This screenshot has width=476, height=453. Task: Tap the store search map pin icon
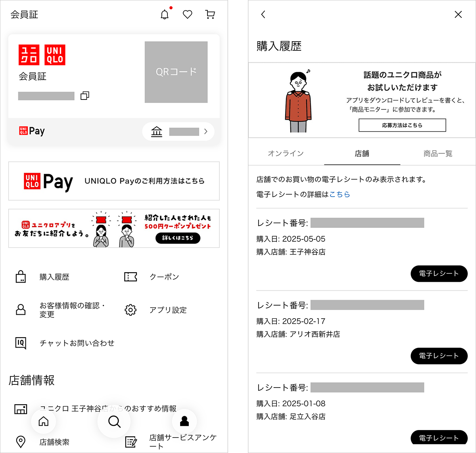tap(21, 442)
